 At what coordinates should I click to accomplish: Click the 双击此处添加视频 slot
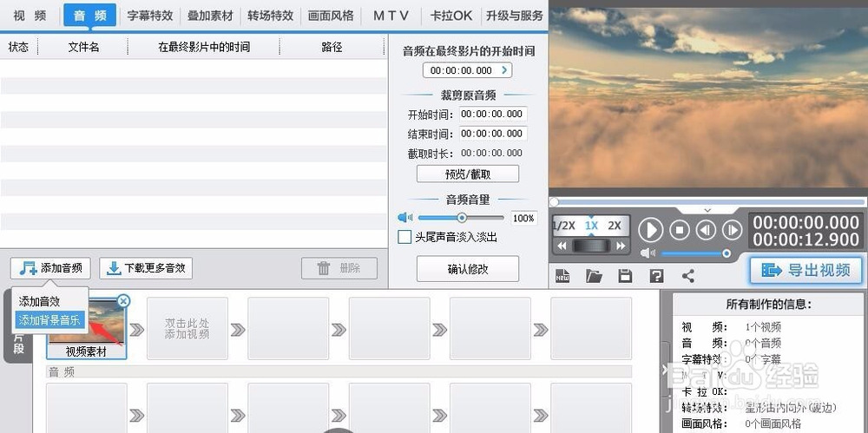coord(187,328)
